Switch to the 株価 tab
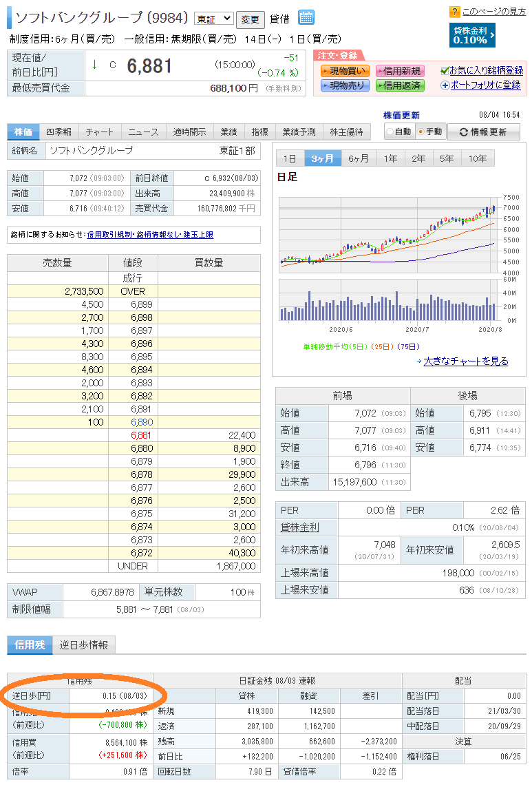The image size is (532, 787). (x=23, y=132)
